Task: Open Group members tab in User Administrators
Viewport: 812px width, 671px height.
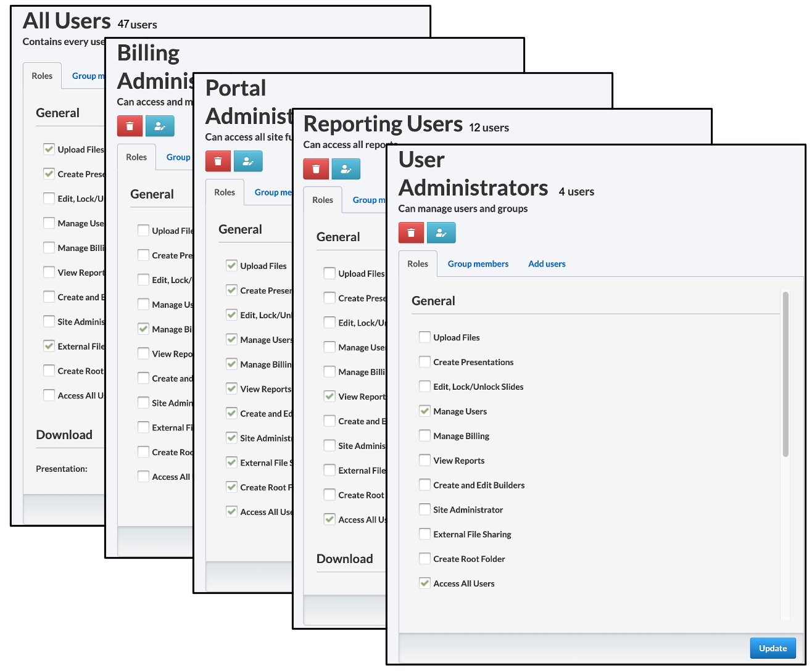Action: click(478, 263)
